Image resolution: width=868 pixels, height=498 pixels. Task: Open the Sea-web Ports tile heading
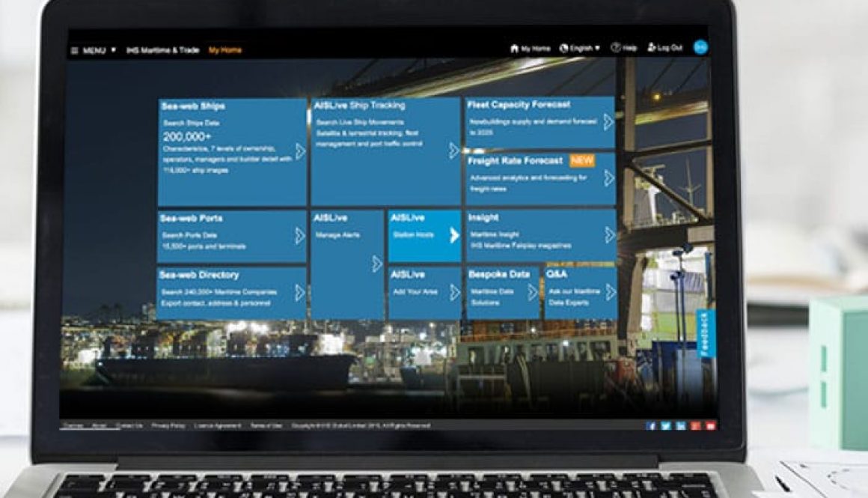tap(192, 218)
